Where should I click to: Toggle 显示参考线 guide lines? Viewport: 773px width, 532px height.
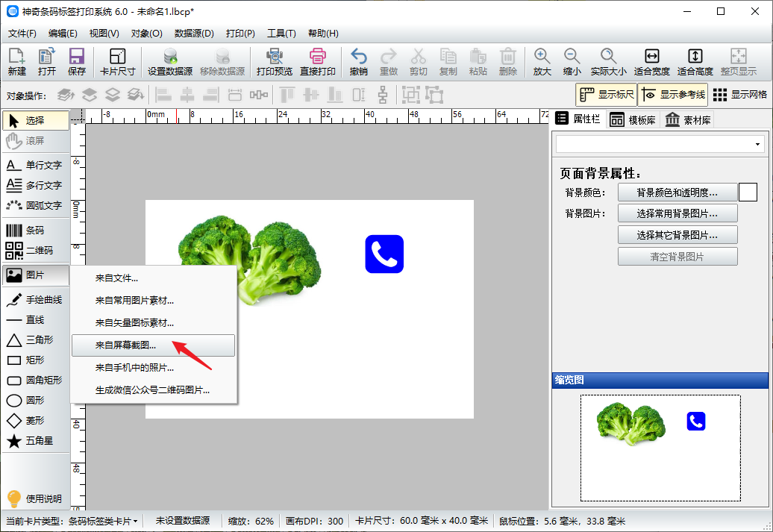673,95
